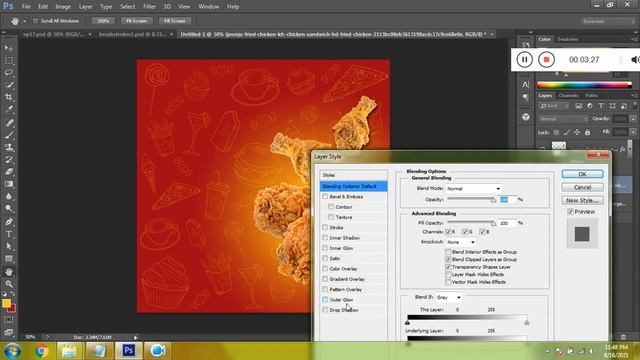The image size is (640, 360).
Task: Select the Pen tool
Action: 9,222
